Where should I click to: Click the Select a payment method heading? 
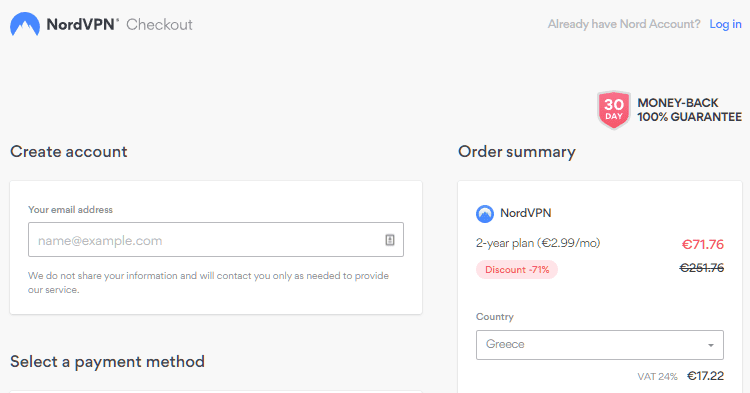[107, 361]
